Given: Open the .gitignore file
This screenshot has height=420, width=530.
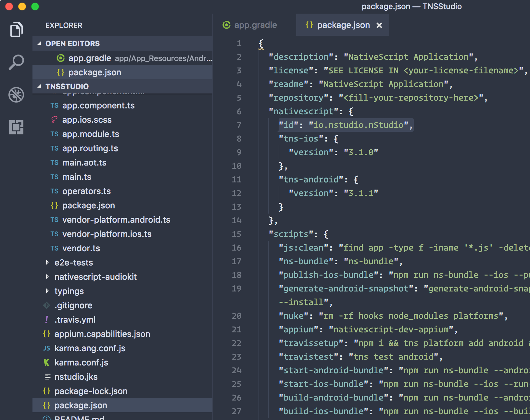Looking at the screenshot, I should click(123, 305).
